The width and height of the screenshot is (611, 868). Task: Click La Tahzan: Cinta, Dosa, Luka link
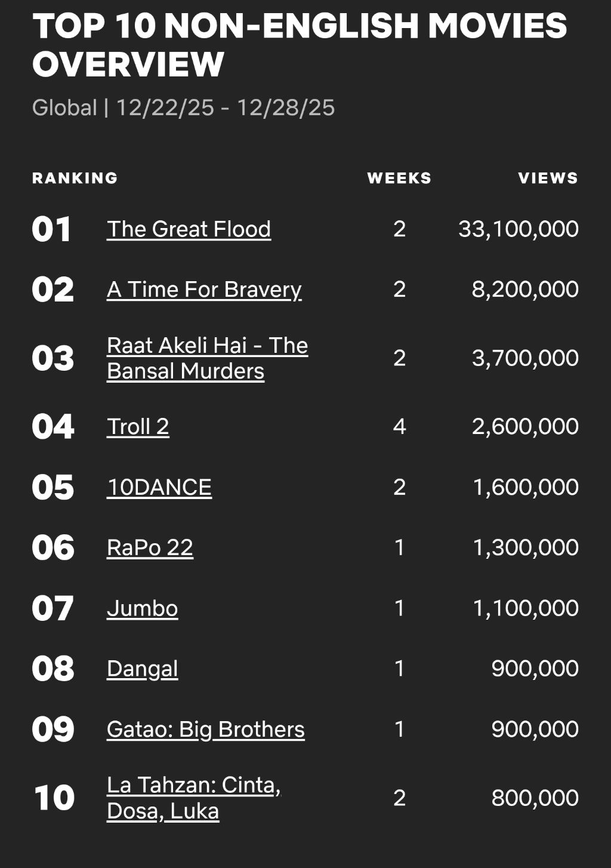193,798
